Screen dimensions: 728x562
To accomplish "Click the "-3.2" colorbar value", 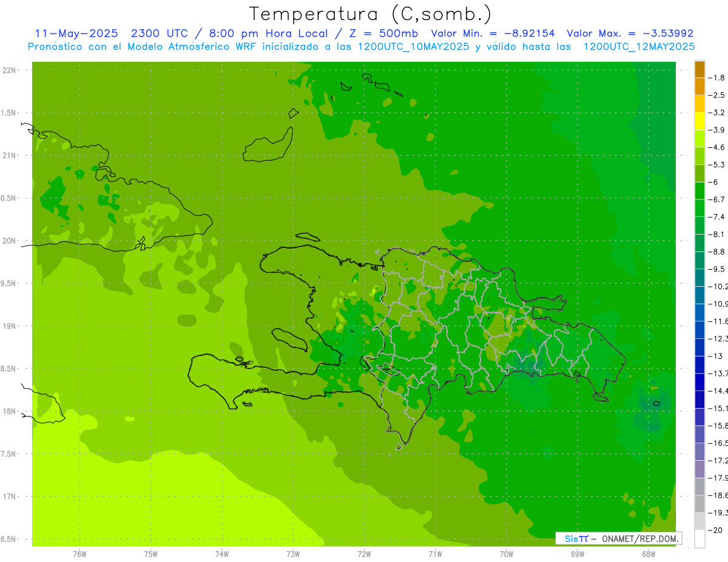I will pos(718,113).
